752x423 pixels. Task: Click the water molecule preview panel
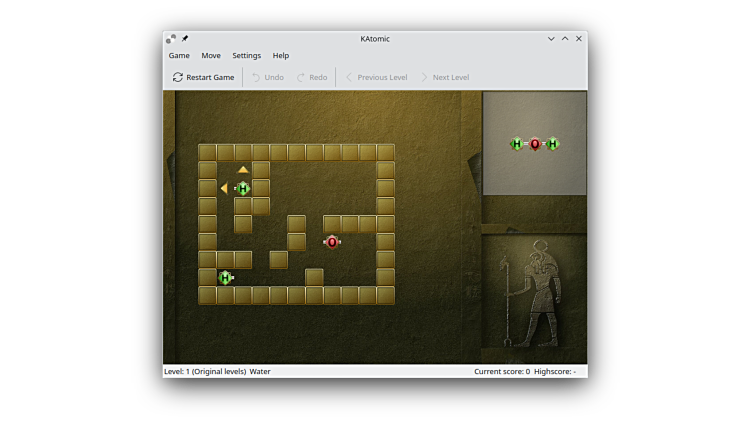coord(534,144)
